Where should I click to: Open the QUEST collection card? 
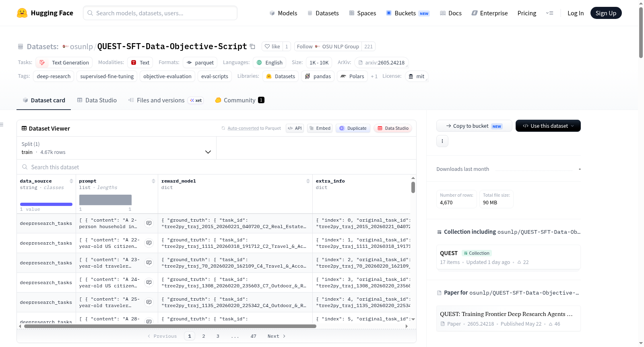coord(508,257)
